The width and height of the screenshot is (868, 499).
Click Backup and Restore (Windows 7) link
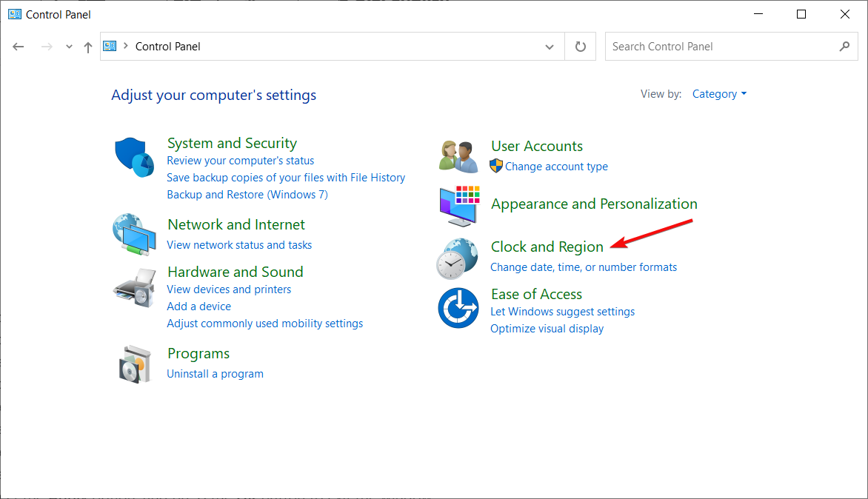pos(247,195)
